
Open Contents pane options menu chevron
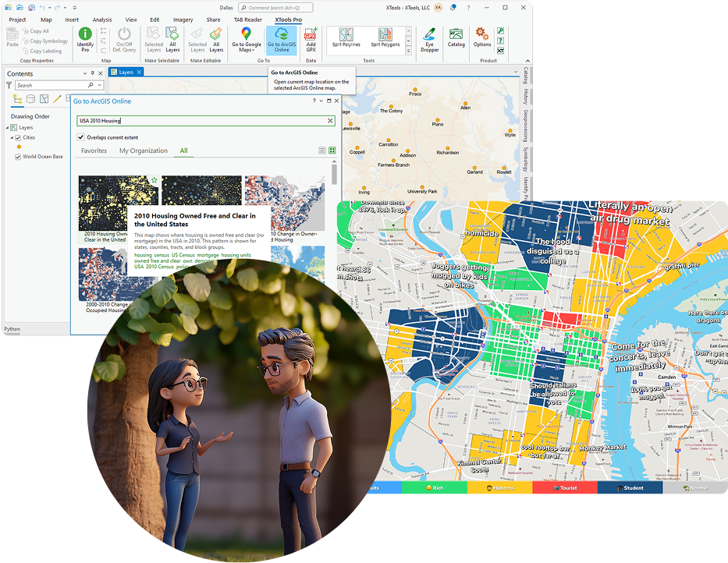coord(84,73)
